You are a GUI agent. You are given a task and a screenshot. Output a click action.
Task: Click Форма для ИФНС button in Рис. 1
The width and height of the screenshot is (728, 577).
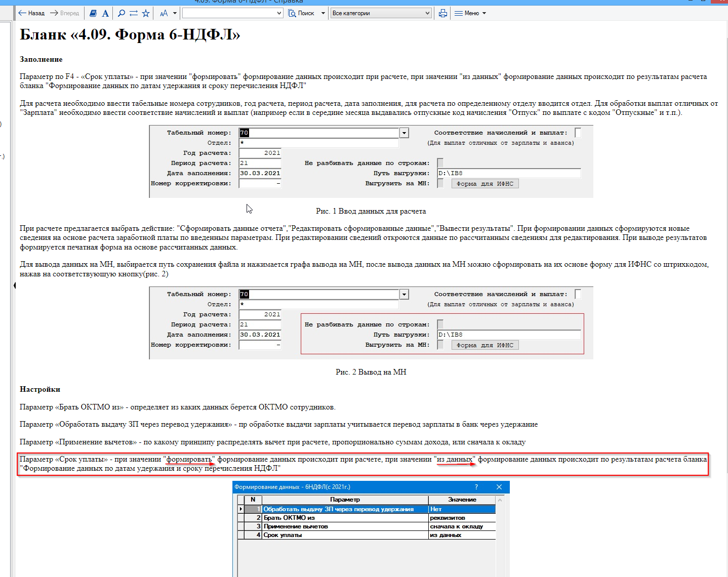click(485, 184)
